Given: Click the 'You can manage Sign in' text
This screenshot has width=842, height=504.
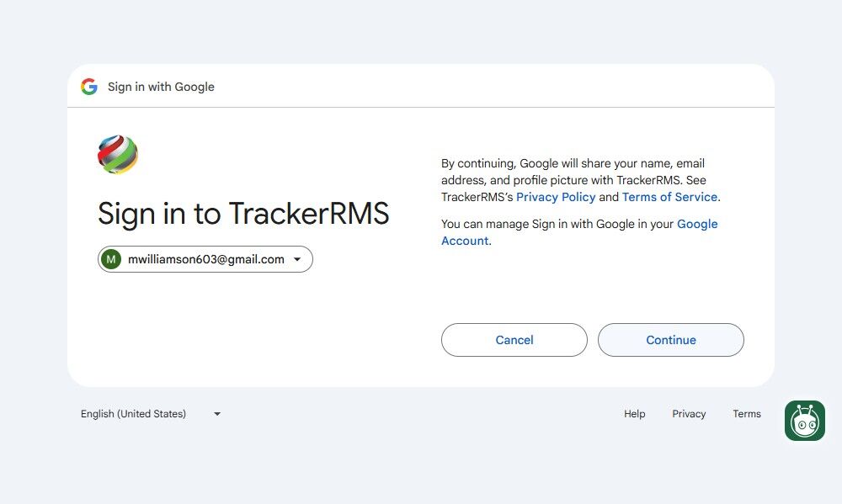Looking at the screenshot, I should (x=556, y=224).
